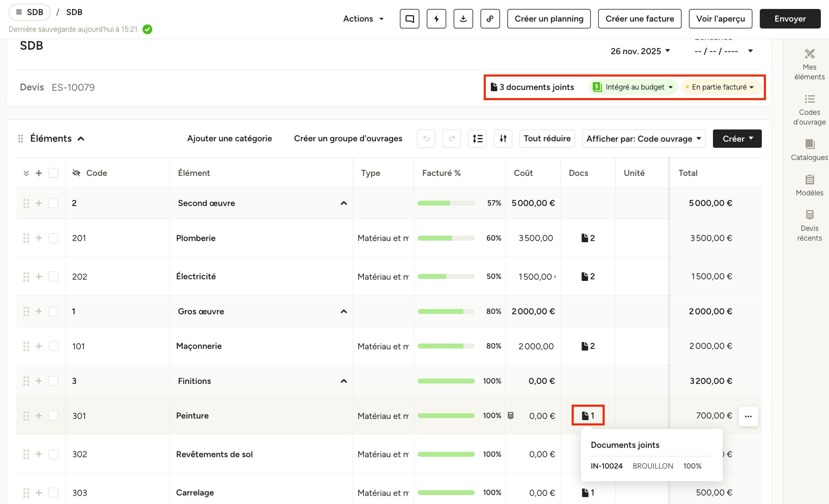829x504 pixels.
Task: Open the Actions dropdown menu
Action: [x=364, y=19]
